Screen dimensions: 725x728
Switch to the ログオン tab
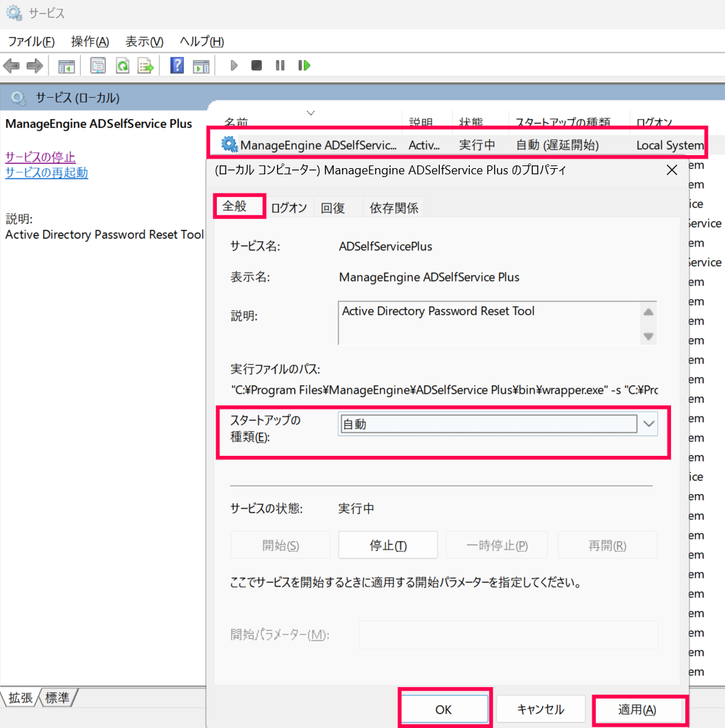(289, 208)
